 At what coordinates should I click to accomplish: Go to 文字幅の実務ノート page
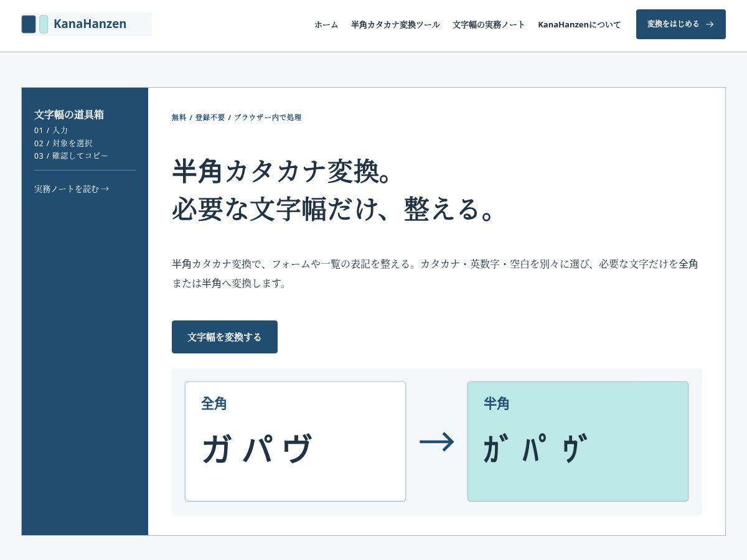pos(489,25)
